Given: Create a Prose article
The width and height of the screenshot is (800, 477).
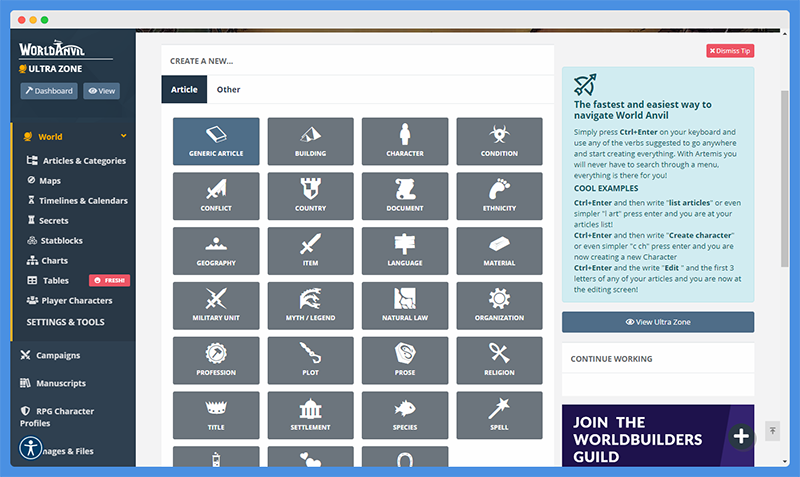Looking at the screenshot, I should [x=405, y=360].
